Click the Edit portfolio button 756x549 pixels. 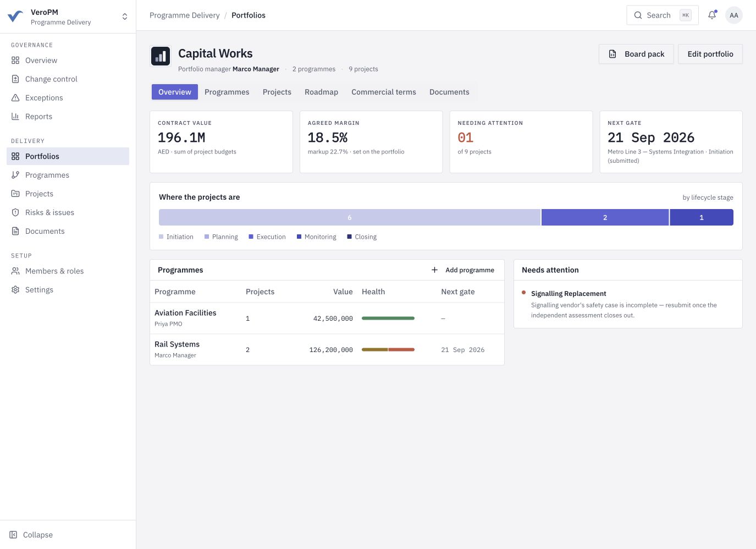pos(710,54)
